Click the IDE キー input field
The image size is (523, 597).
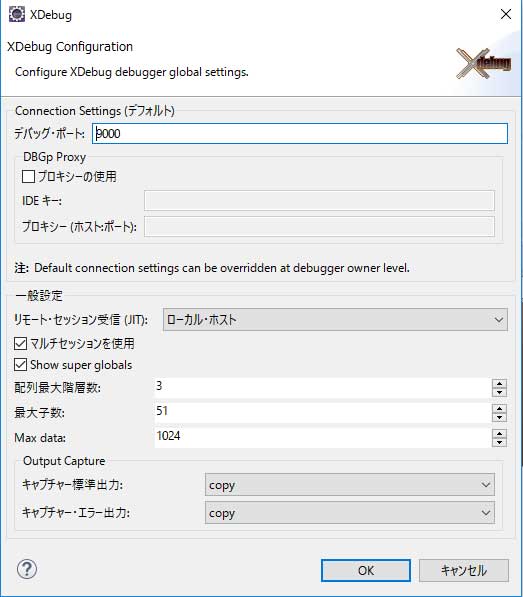tap(319, 201)
